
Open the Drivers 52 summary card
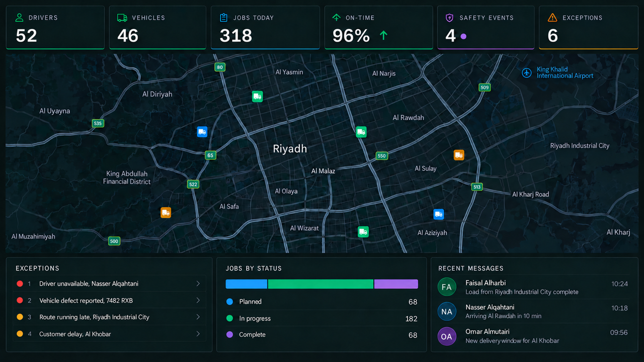click(x=55, y=27)
